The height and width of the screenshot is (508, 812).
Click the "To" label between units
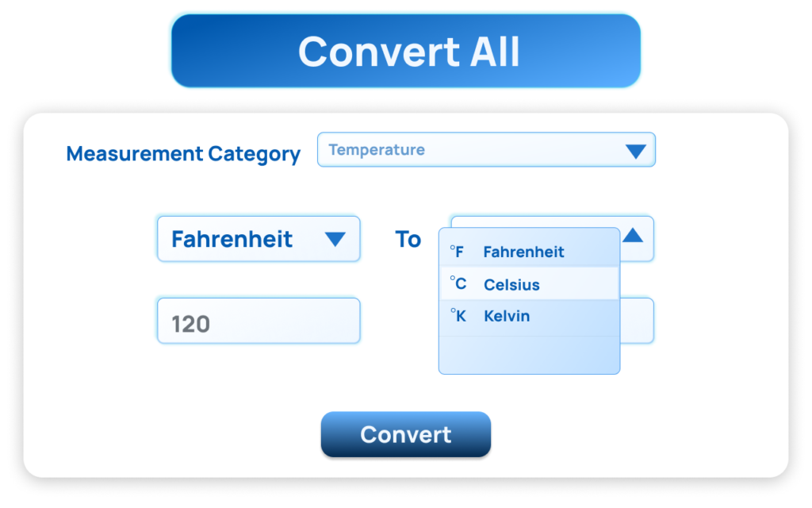point(408,239)
